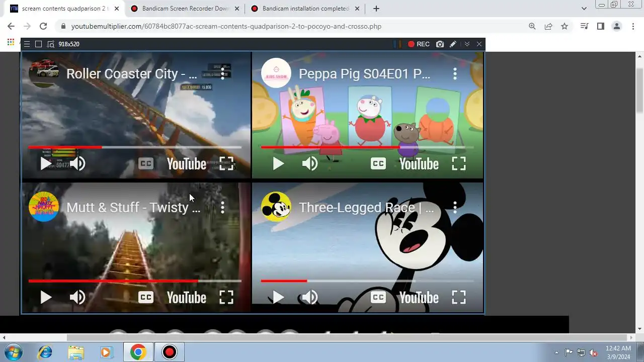The image size is (644, 362).
Task: Mute the Mutt & Stuff video
Action: pos(77,297)
